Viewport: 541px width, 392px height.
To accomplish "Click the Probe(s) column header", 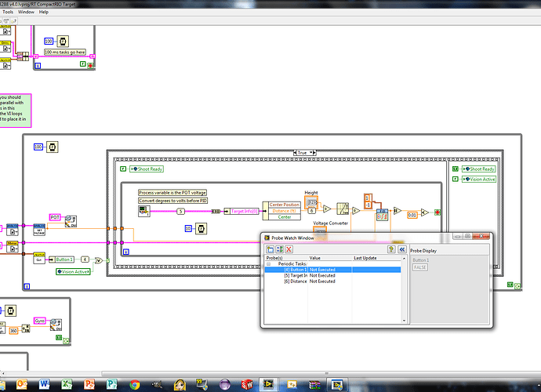I will [286, 258].
